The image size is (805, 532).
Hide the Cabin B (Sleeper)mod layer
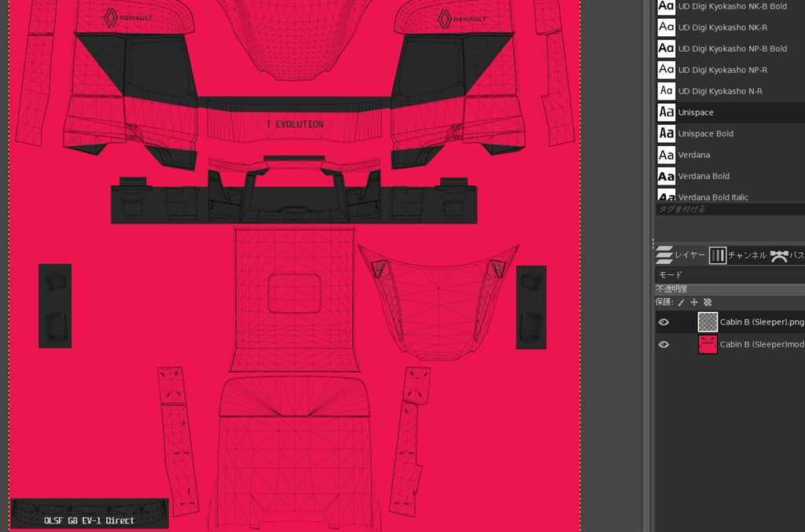coord(663,344)
